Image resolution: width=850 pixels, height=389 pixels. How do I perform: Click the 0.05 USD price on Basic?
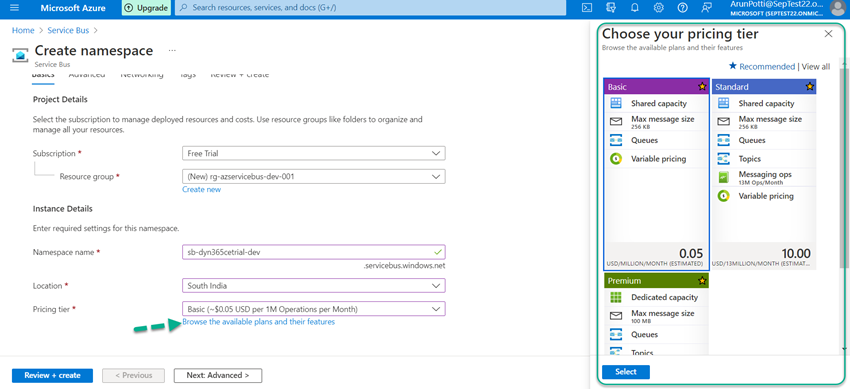pos(691,254)
